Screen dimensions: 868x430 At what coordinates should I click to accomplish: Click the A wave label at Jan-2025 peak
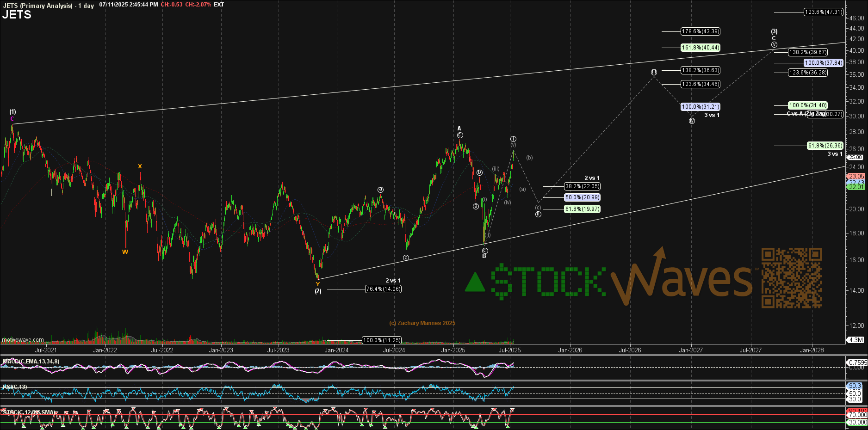(459, 129)
